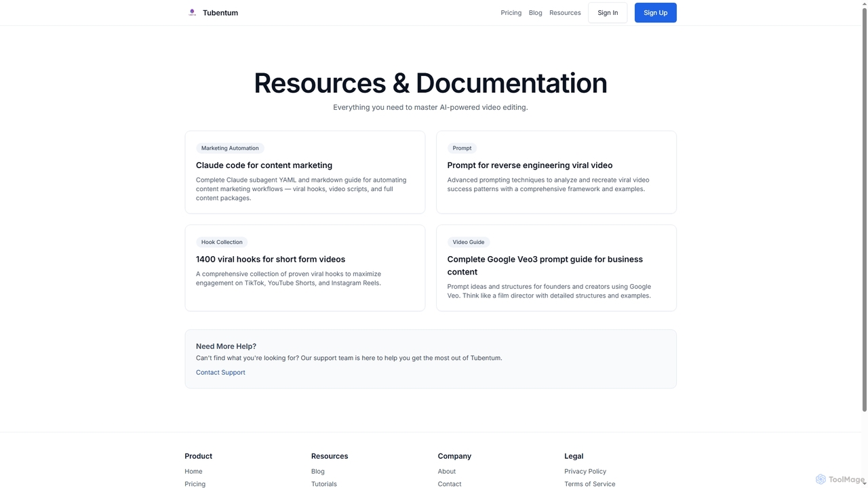Click the footer Resources column heading
This screenshot has height=488, width=868.
point(330,456)
